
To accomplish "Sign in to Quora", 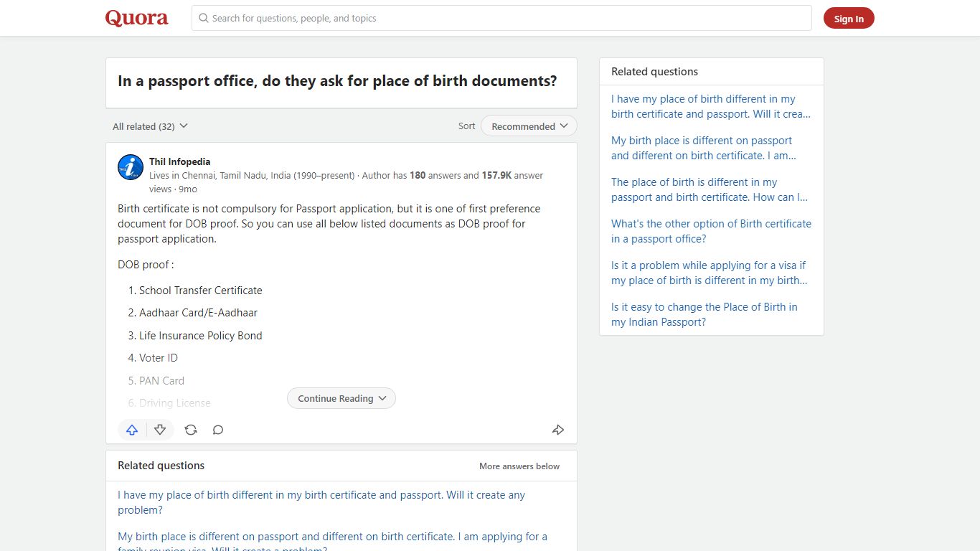I will click(x=849, y=19).
